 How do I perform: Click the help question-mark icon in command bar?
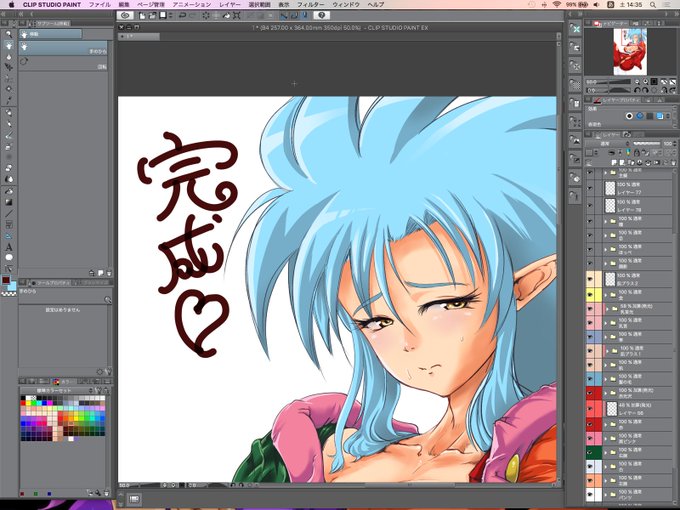(x=321, y=15)
